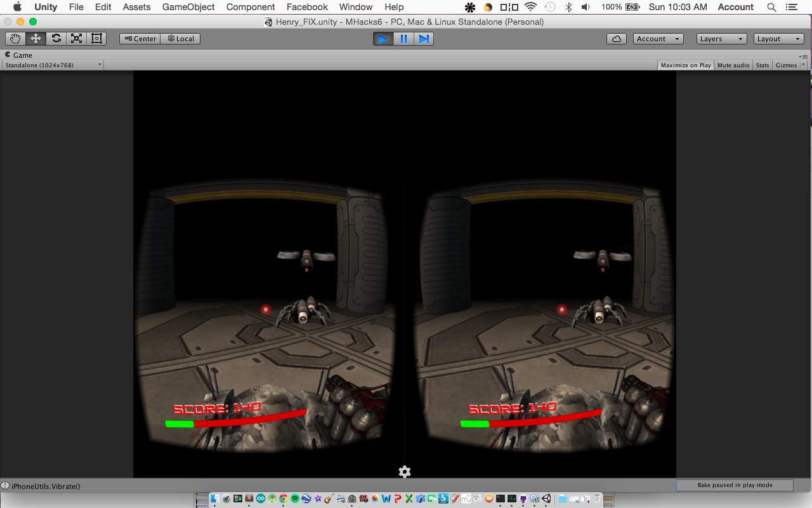
Task: Open the Facebook menu
Action: coord(307,7)
